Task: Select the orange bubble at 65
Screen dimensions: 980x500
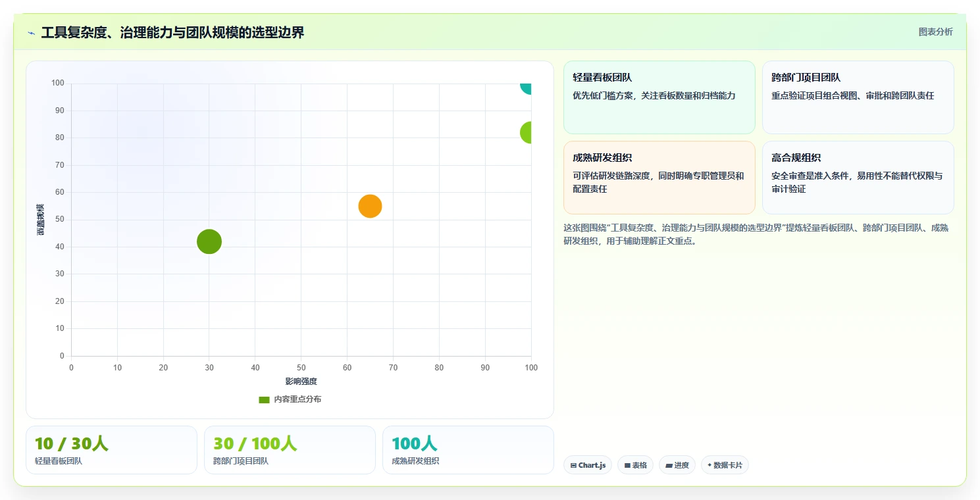Action: [x=370, y=206]
